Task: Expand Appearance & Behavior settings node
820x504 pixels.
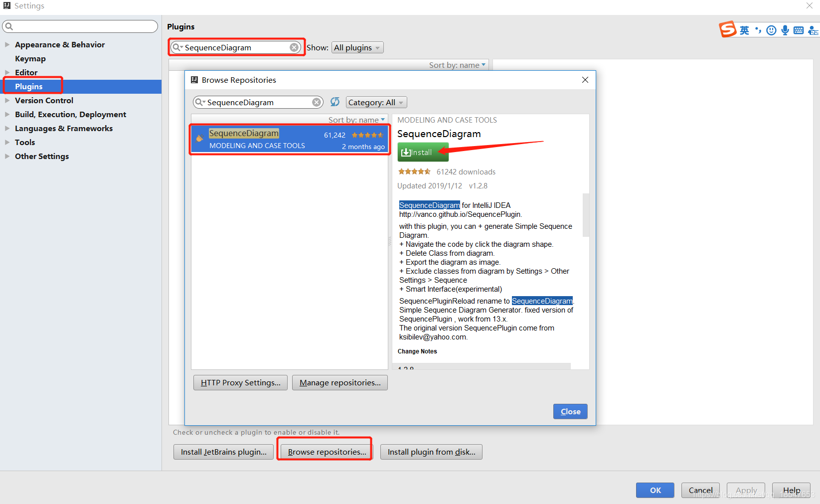Action: (7, 44)
